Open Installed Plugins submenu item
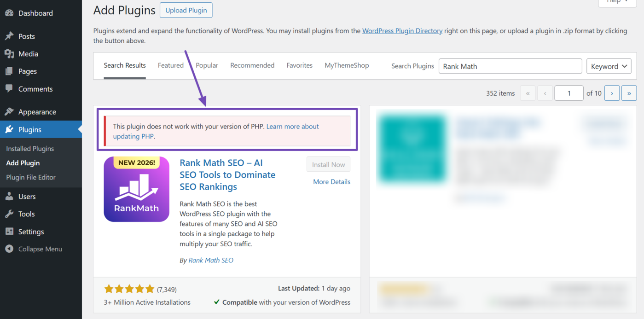This screenshot has width=644, height=319. coord(30,149)
